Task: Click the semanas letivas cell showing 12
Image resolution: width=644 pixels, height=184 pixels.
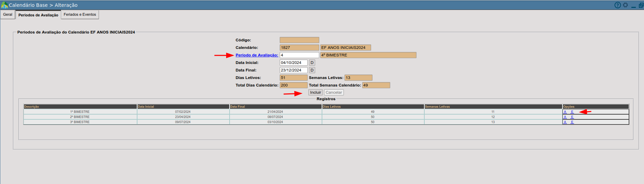Action: pos(493,117)
